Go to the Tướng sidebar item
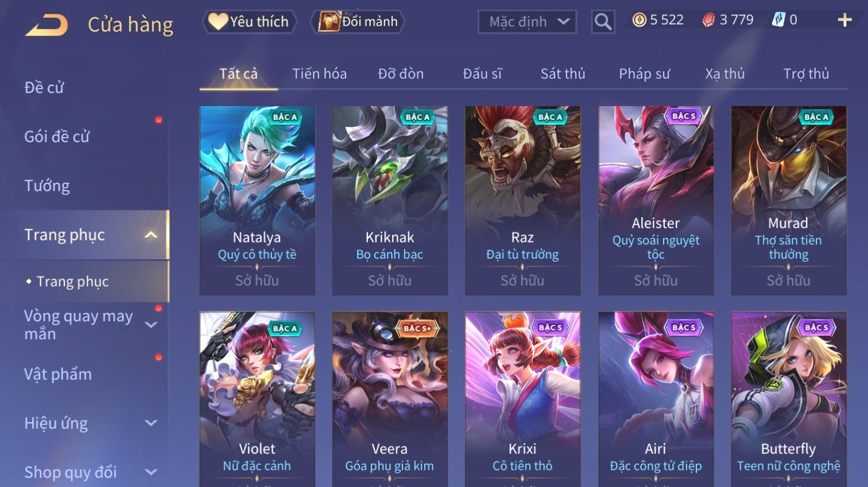868x487 pixels. tap(46, 186)
